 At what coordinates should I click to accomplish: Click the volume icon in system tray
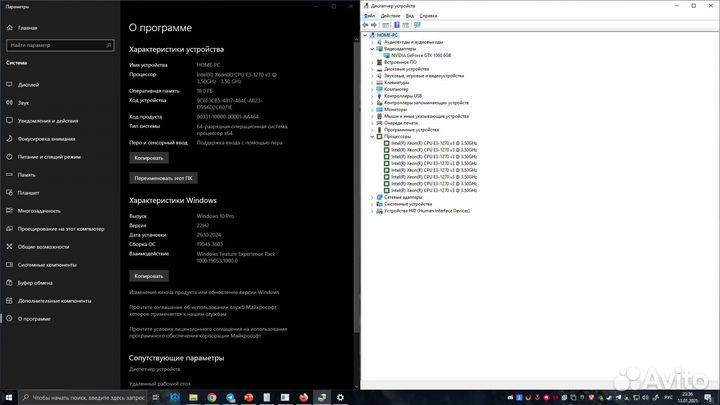646,398
